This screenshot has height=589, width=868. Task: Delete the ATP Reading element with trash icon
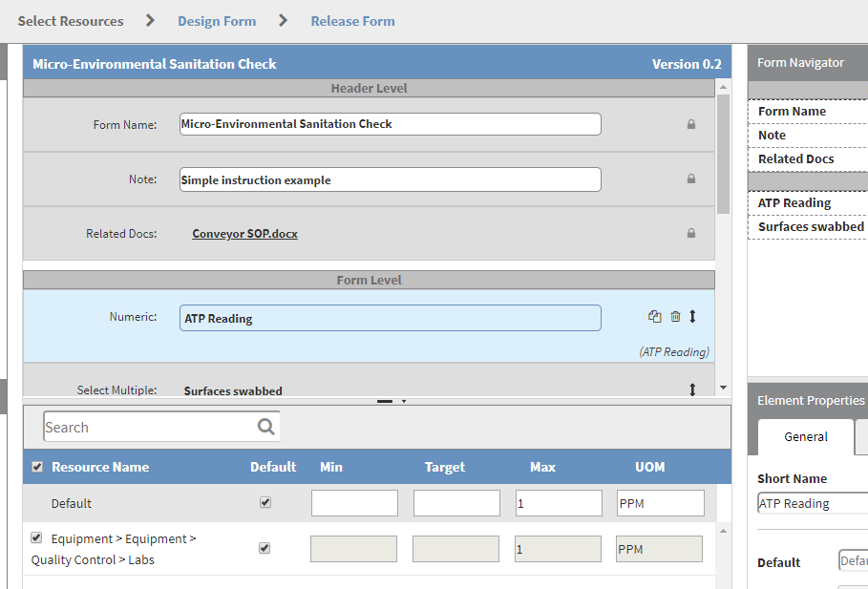tap(675, 316)
